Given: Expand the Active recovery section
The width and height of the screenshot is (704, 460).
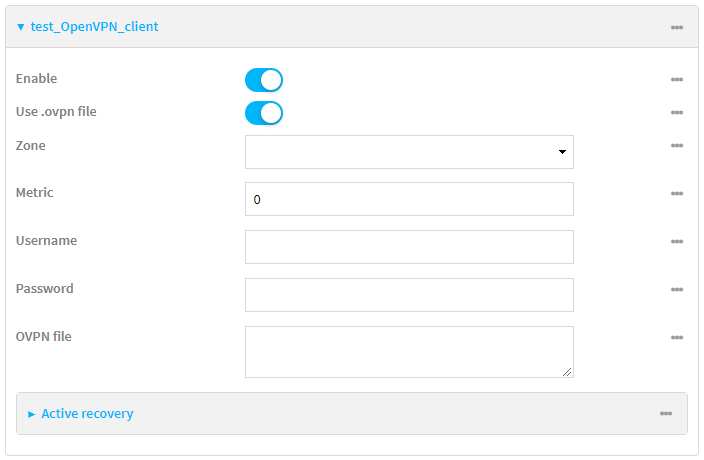Looking at the screenshot, I should (32, 414).
